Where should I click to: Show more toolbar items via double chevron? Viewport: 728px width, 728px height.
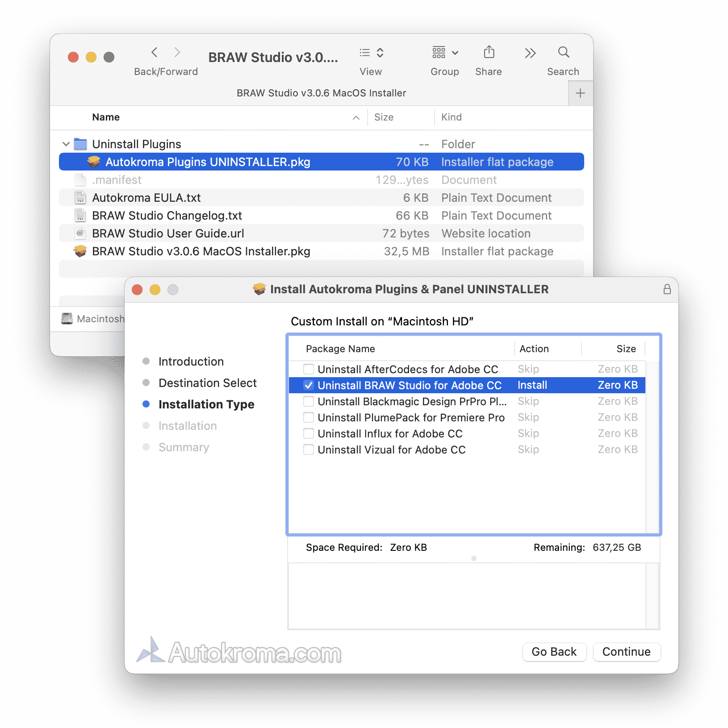point(530,53)
